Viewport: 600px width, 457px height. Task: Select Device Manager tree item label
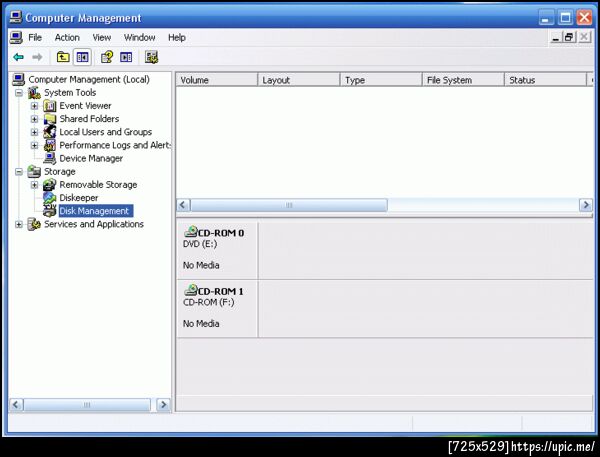(91, 158)
